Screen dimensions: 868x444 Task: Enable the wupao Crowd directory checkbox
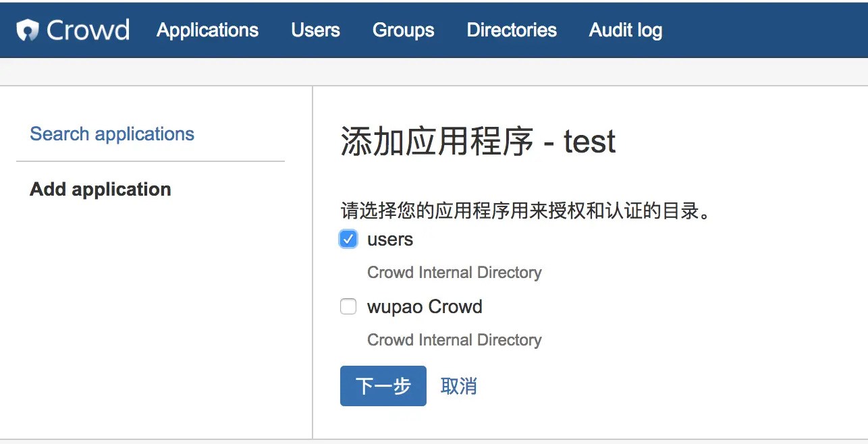348,307
